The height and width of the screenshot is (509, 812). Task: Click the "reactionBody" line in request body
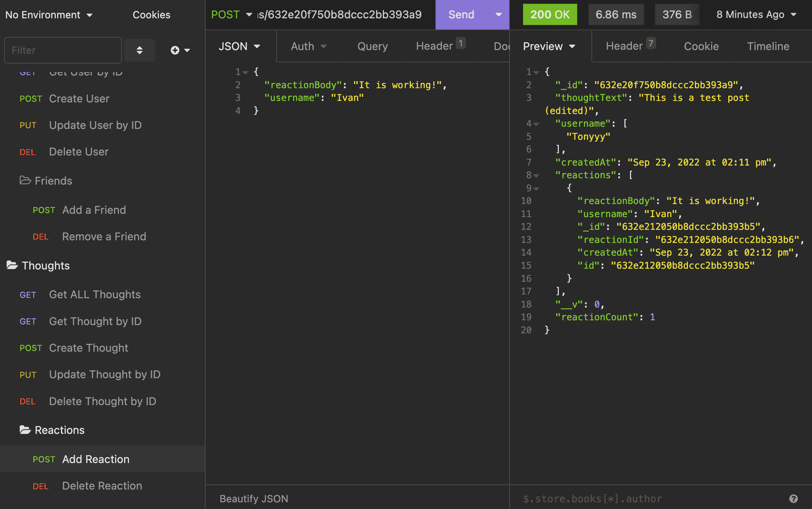(x=355, y=85)
